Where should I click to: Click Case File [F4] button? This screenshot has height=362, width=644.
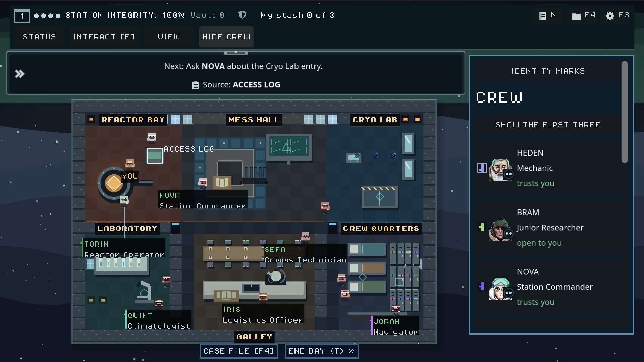tap(239, 351)
